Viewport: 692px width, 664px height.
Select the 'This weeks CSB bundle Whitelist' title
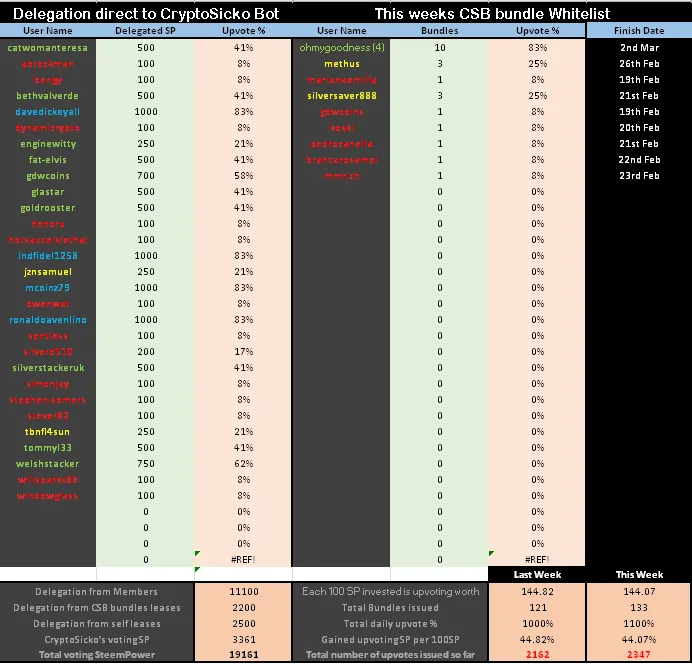tap(492, 14)
